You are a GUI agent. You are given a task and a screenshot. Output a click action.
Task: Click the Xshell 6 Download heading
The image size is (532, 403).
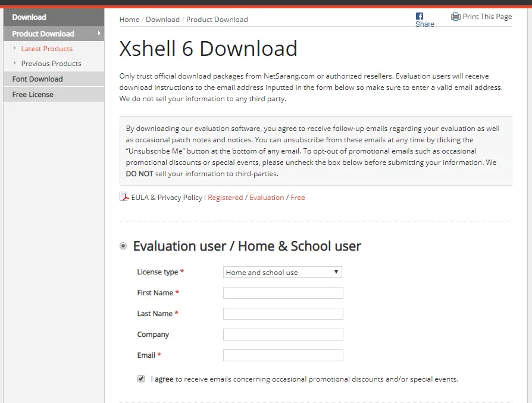[x=208, y=49]
